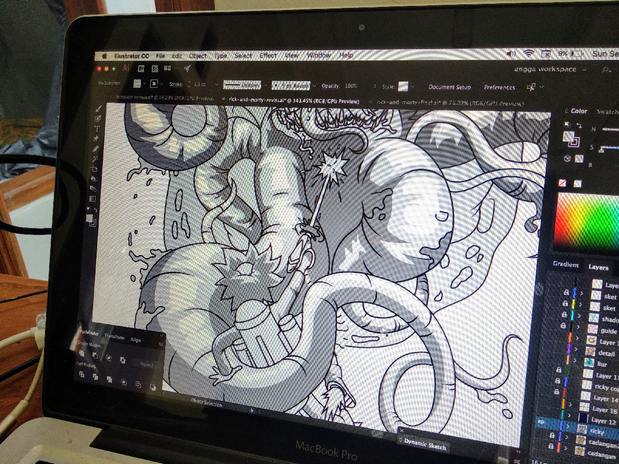Screen dimensions: 619x464
Task: Select the pencil tool in the toolbar
Action: [96, 149]
